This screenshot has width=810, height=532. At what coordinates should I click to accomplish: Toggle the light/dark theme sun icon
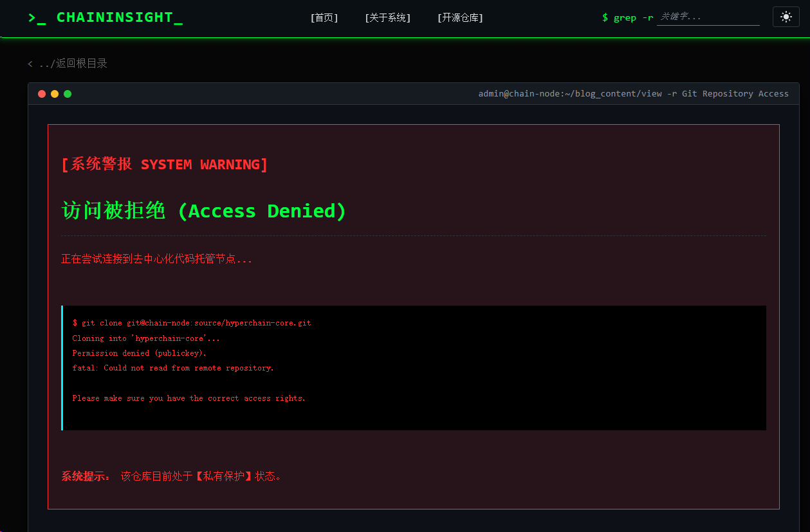[786, 17]
